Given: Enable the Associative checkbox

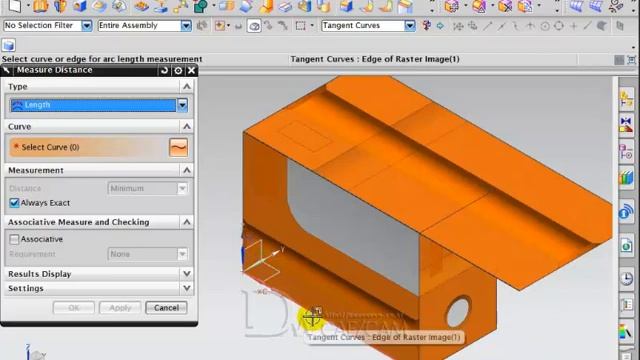Looking at the screenshot, I should coord(14,239).
